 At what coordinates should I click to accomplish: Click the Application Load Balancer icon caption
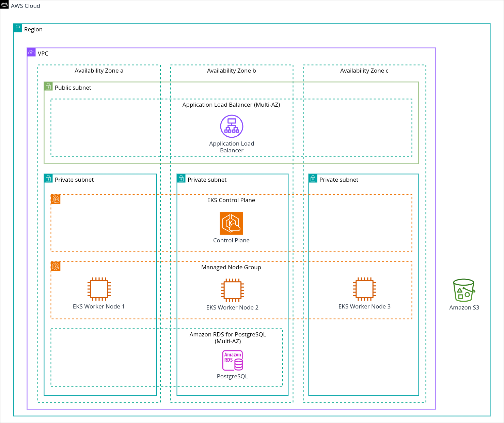click(232, 147)
